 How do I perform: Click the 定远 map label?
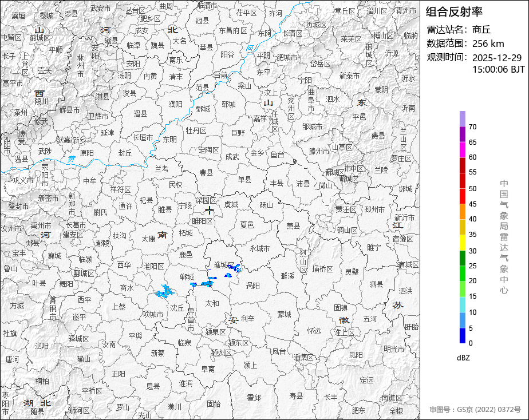coord(366,381)
